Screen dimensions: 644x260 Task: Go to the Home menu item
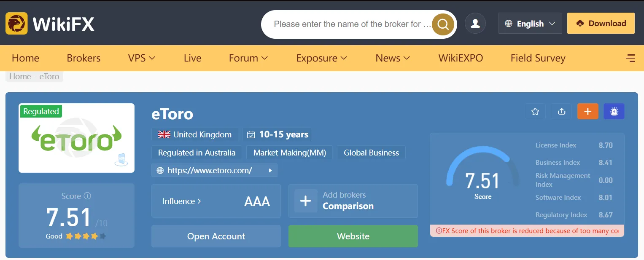click(25, 58)
